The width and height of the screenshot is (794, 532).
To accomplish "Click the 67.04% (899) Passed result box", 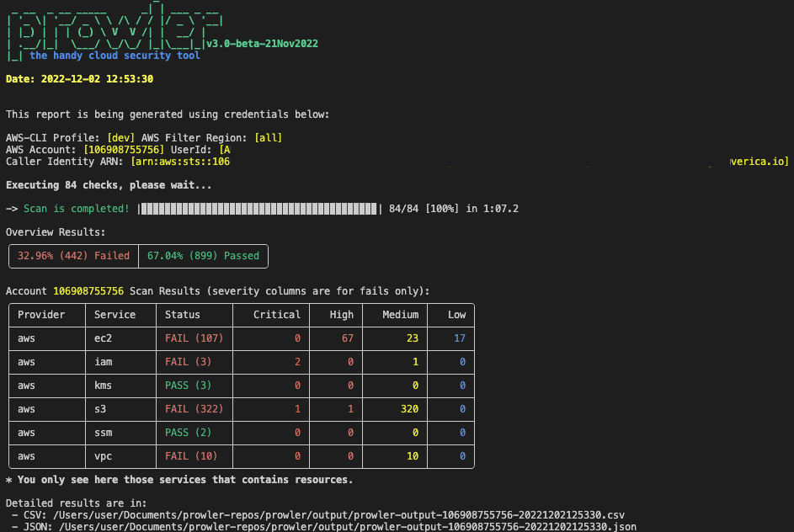I will click(x=203, y=256).
